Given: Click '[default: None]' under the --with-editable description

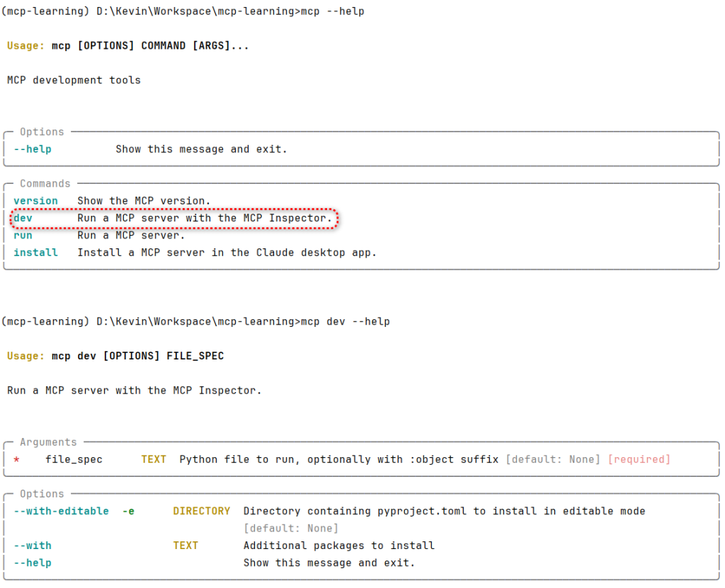Looking at the screenshot, I should 291,529.
